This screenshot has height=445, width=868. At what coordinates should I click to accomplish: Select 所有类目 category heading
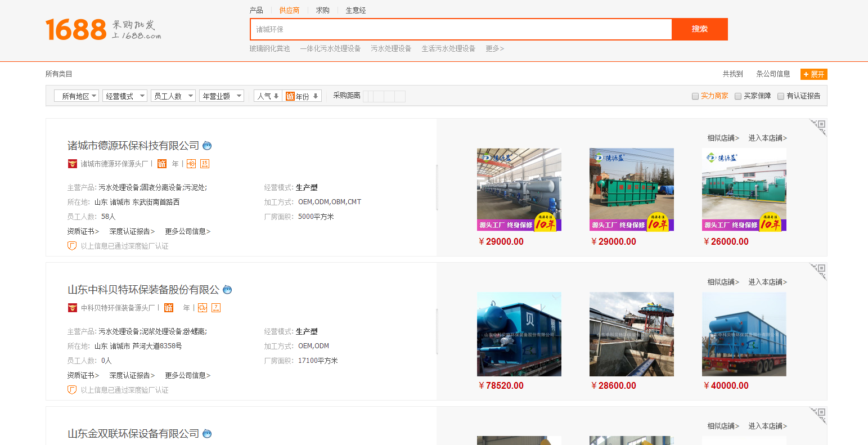click(59, 74)
